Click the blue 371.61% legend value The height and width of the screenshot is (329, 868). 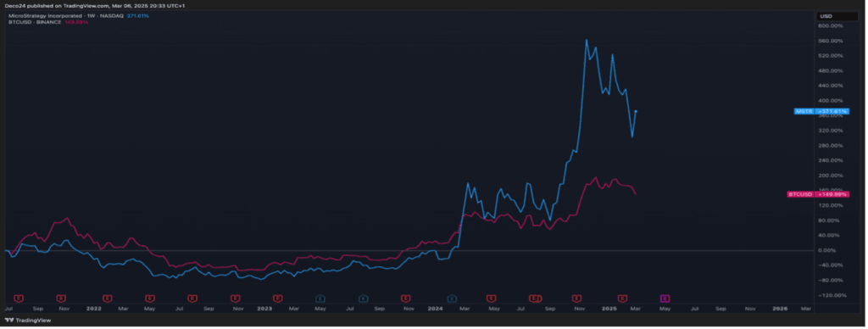(138, 16)
